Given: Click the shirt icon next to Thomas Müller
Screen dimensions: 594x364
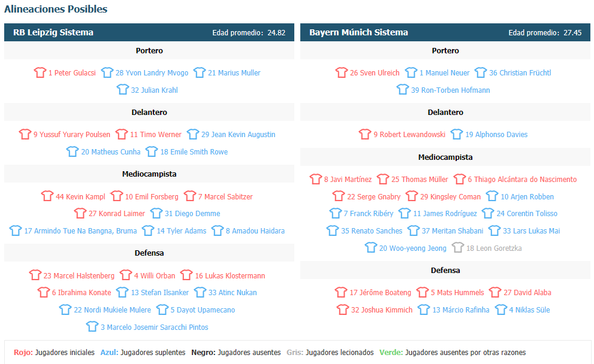Looking at the screenshot, I should (383, 179).
